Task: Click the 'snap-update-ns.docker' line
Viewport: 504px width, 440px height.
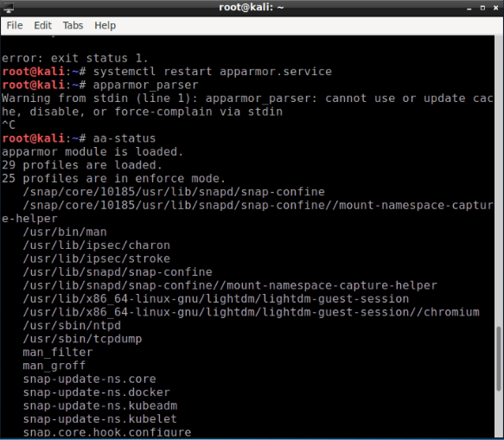Action: [96, 392]
